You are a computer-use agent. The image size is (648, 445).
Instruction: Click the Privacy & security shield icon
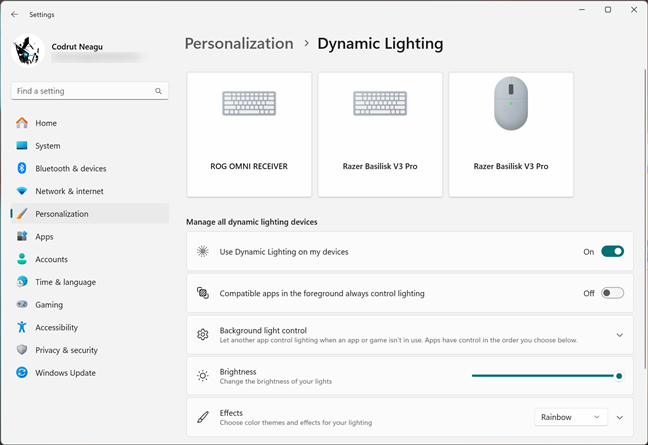pos(22,350)
